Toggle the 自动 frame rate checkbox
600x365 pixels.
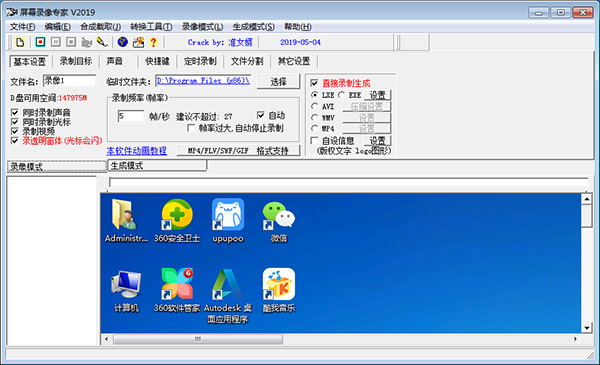[x=261, y=115]
